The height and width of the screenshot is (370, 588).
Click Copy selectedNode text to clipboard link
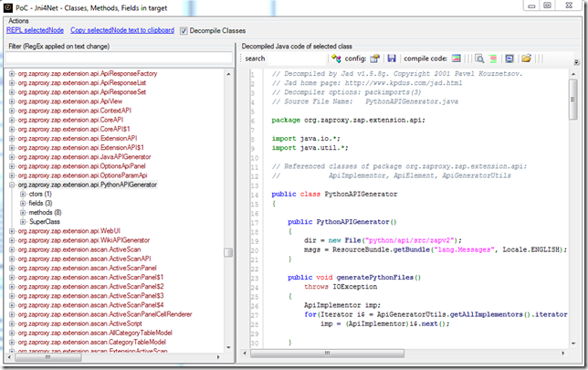tap(122, 30)
